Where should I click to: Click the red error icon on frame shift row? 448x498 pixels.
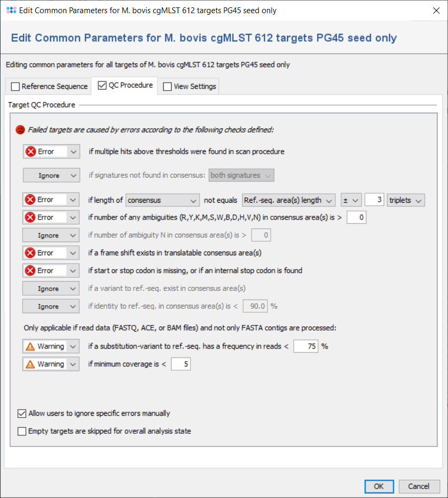pyautogui.click(x=31, y=253)
